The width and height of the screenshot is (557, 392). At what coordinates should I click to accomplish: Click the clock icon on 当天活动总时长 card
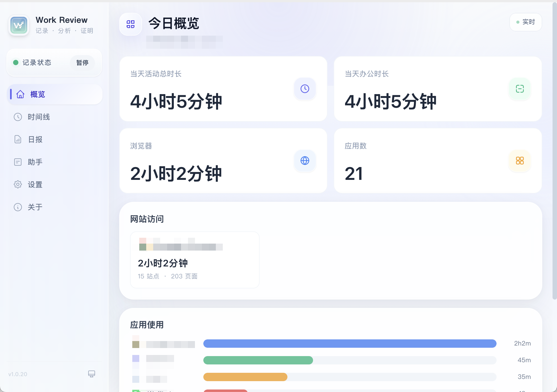point(305,89)
